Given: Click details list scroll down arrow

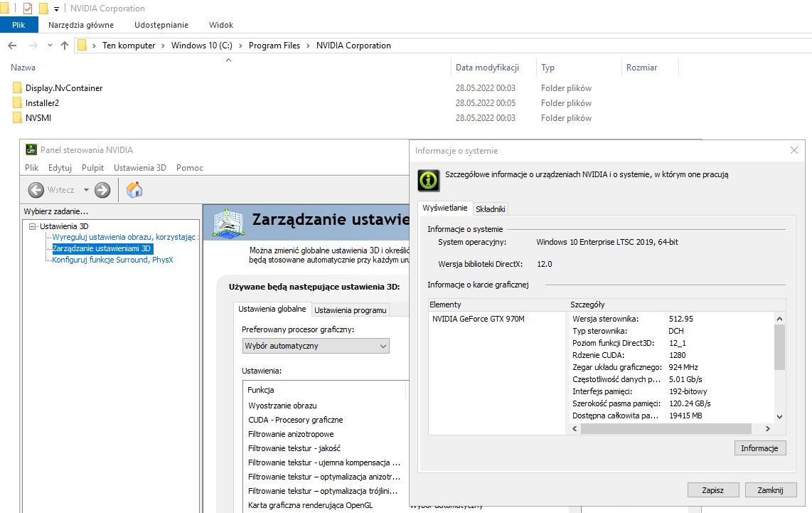Looking at the screenshot, I should tap(779, 417).
